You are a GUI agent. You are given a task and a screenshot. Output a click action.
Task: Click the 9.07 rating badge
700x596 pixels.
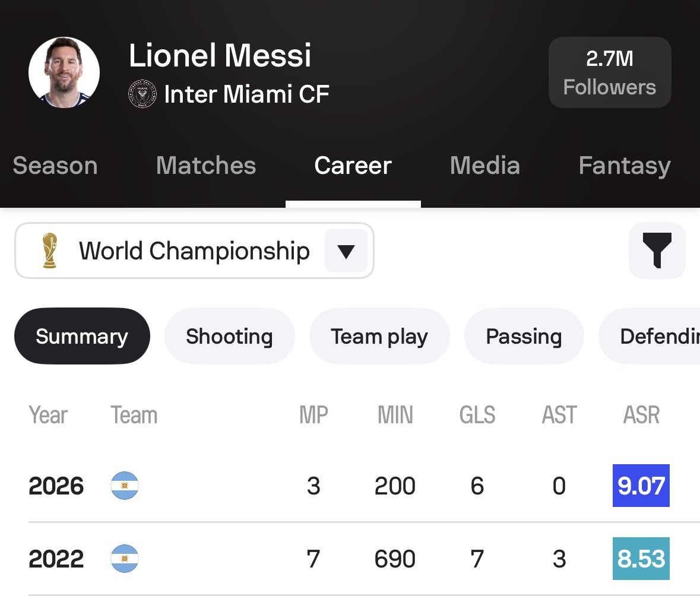pyautogui.click(x=641, y=485)
